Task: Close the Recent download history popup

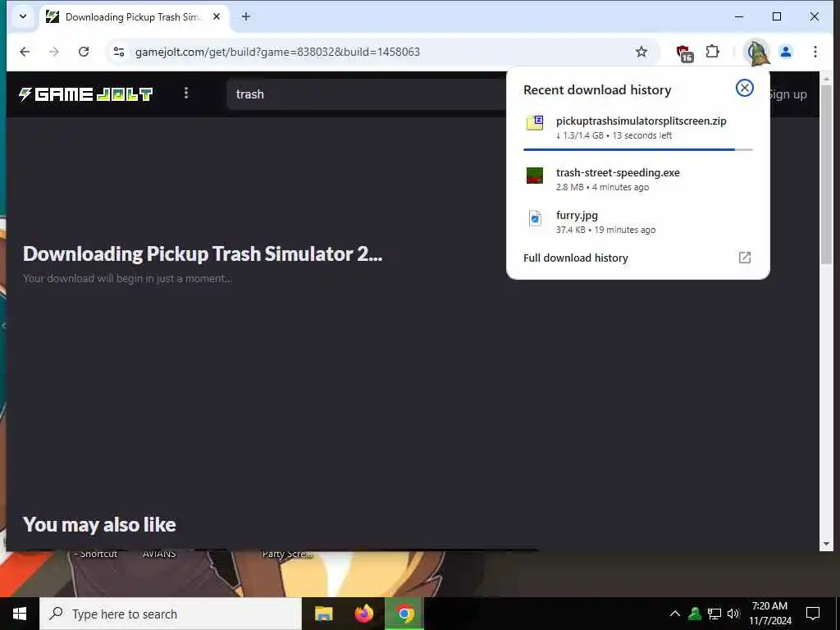Action: 745,88
